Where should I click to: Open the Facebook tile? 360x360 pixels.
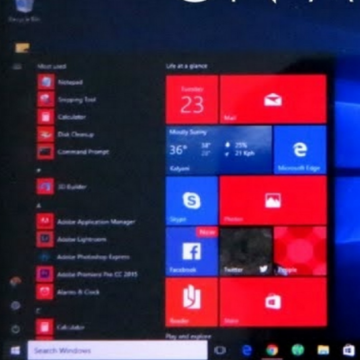pyautogui.click(x=192, y=251)
